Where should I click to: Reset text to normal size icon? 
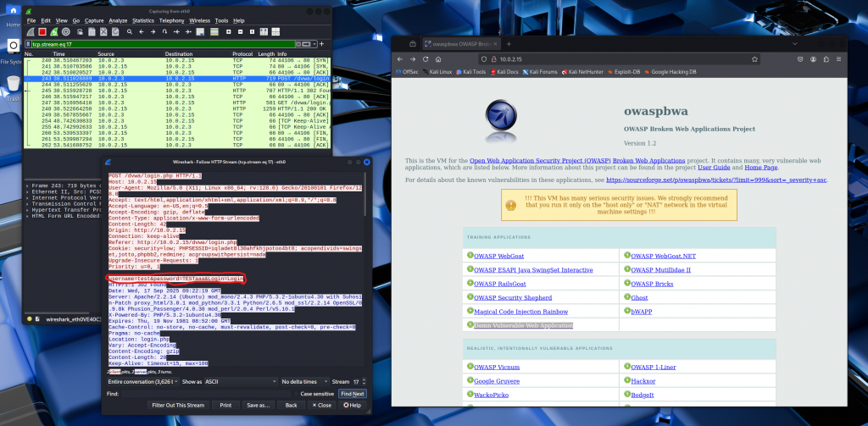[x=252, y=31]
